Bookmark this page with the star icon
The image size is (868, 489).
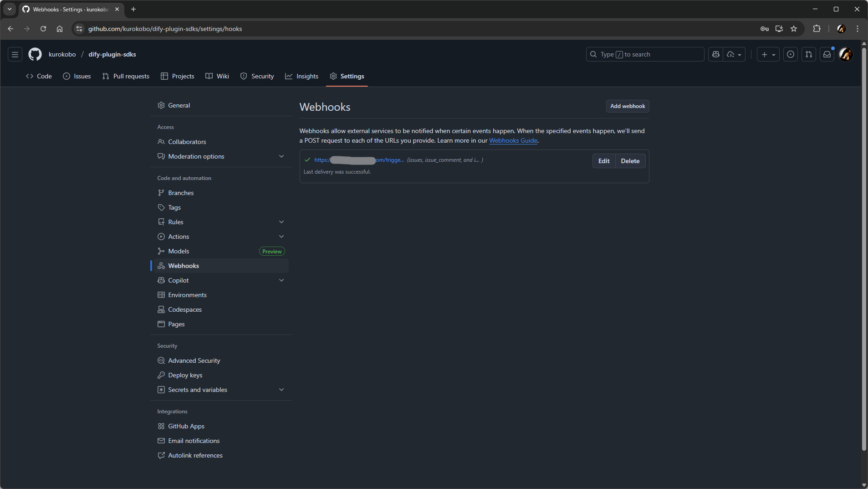(794, 29)
